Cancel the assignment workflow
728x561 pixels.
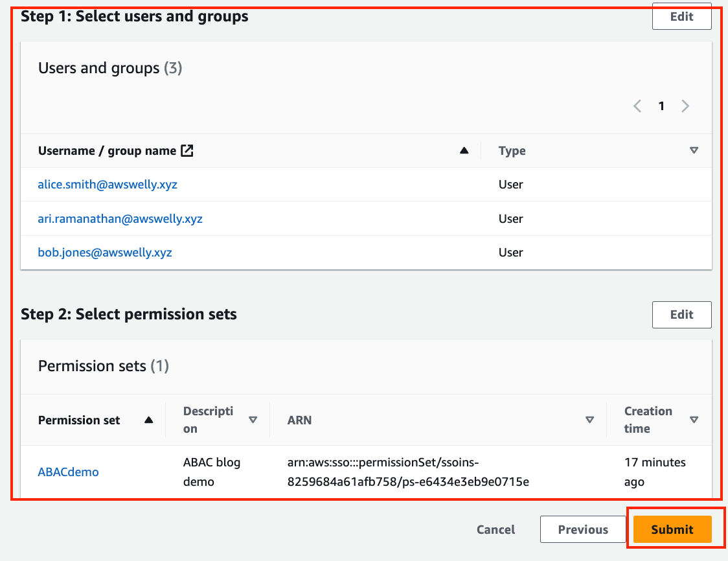click(x=495, y=529)
